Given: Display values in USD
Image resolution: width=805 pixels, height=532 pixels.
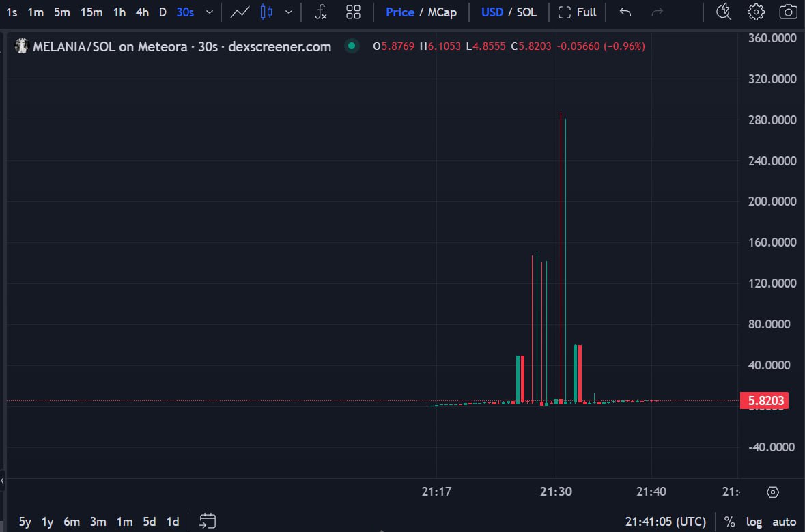Looking at the screenshot, I should (492, 12).
